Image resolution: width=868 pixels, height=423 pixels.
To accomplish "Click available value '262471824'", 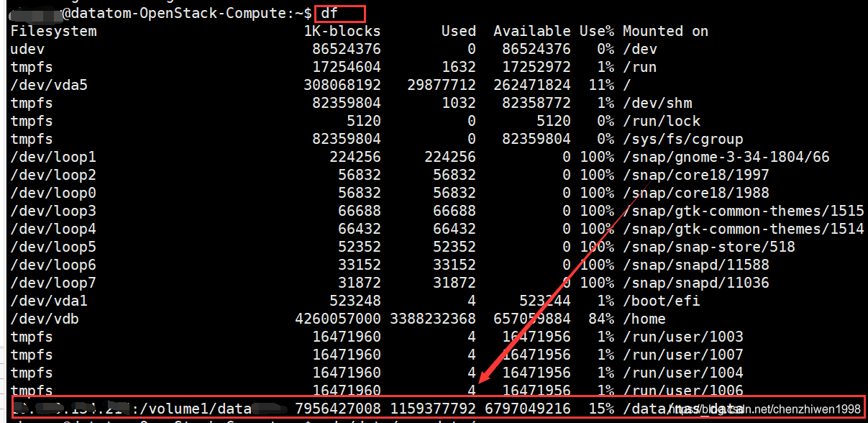I will tap(532, 85).
